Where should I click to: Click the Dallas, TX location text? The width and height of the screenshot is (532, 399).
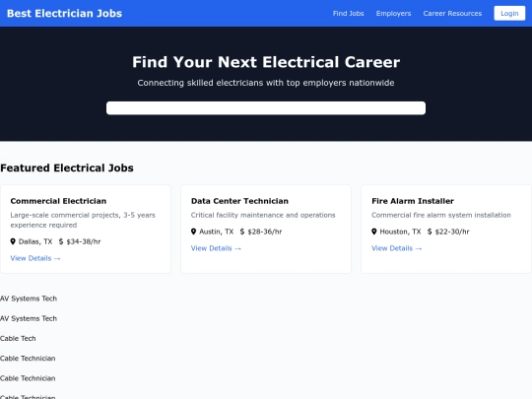pyautogui.click(x=35, y=241)
